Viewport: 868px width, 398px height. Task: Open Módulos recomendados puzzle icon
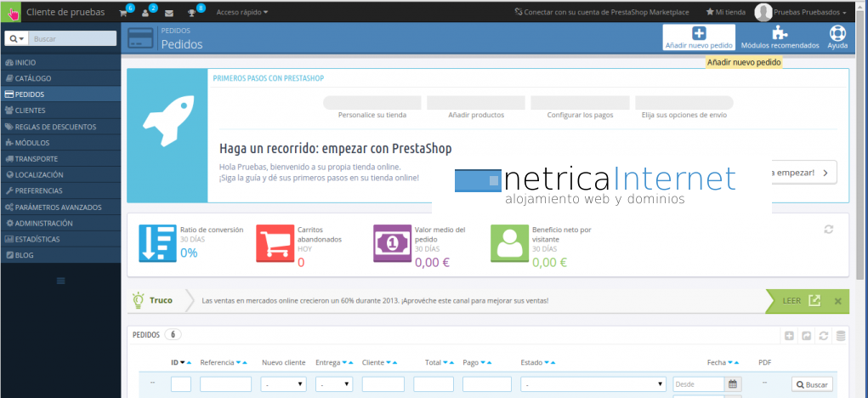(780, 32)
